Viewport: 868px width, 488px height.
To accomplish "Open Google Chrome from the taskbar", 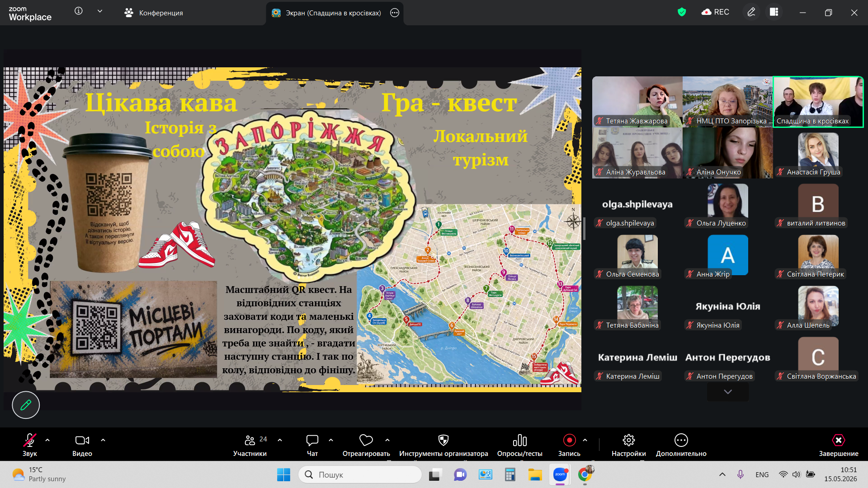I will (585, 474).
